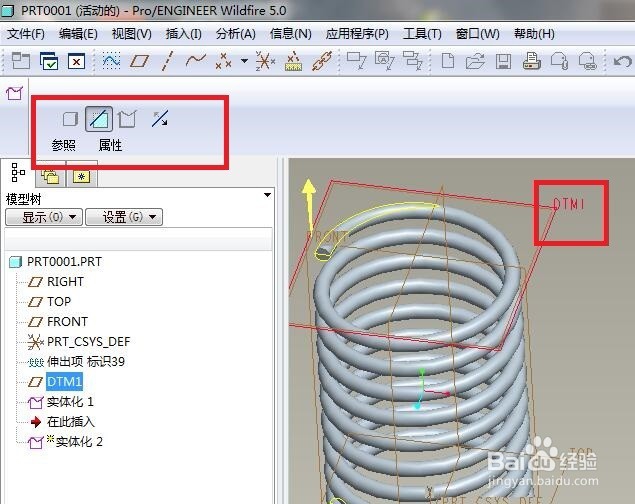Viewport: 635px width, 504px height.
Task: Open the 窗口(W) menu
Action: click(x=477, y=34)
